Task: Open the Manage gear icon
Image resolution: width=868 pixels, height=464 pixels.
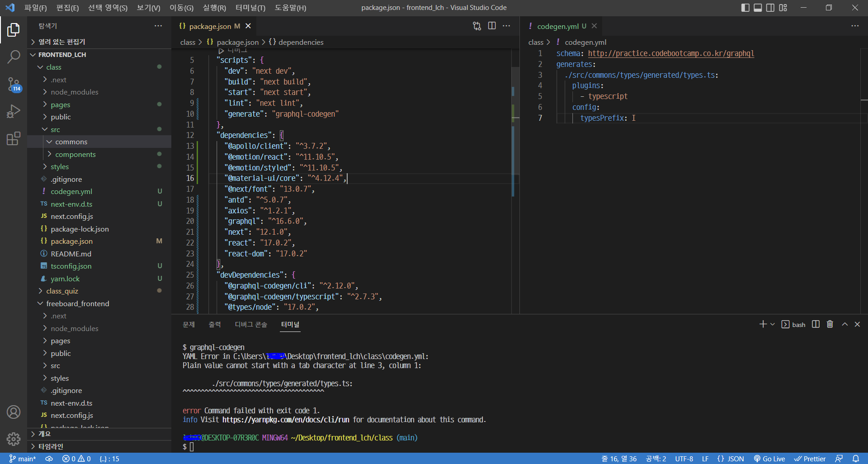Action: point(14,439)
